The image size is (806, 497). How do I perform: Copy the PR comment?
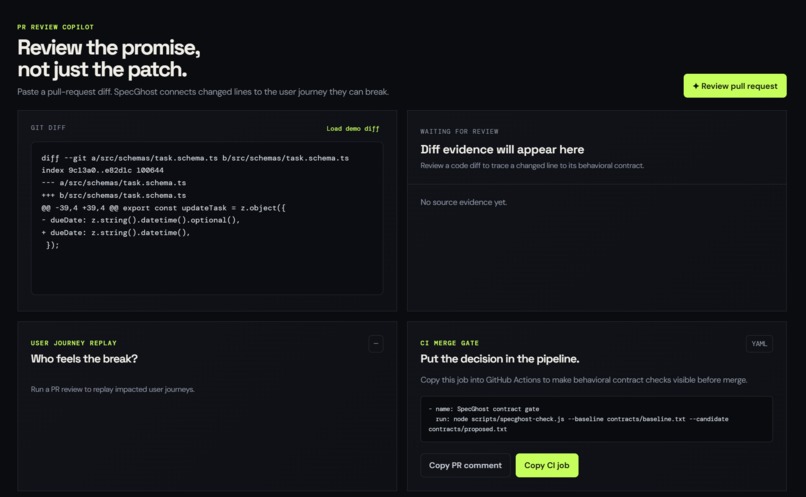[465, 465]
